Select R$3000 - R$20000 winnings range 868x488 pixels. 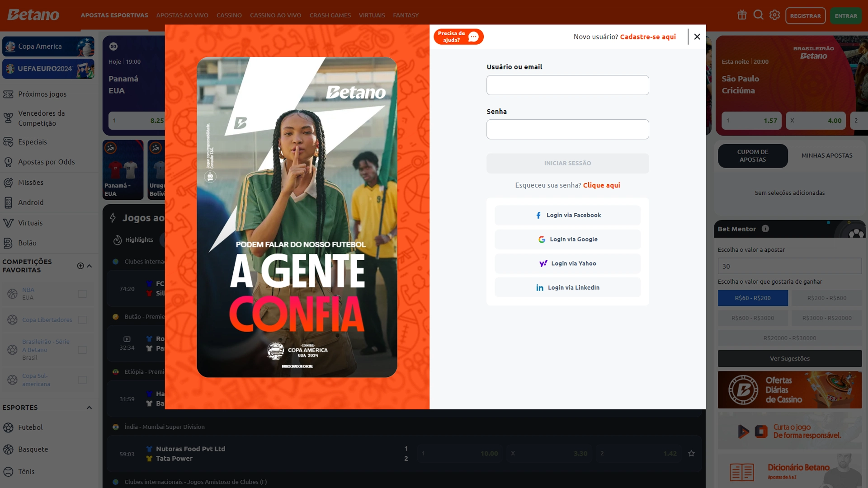[827, 318]
